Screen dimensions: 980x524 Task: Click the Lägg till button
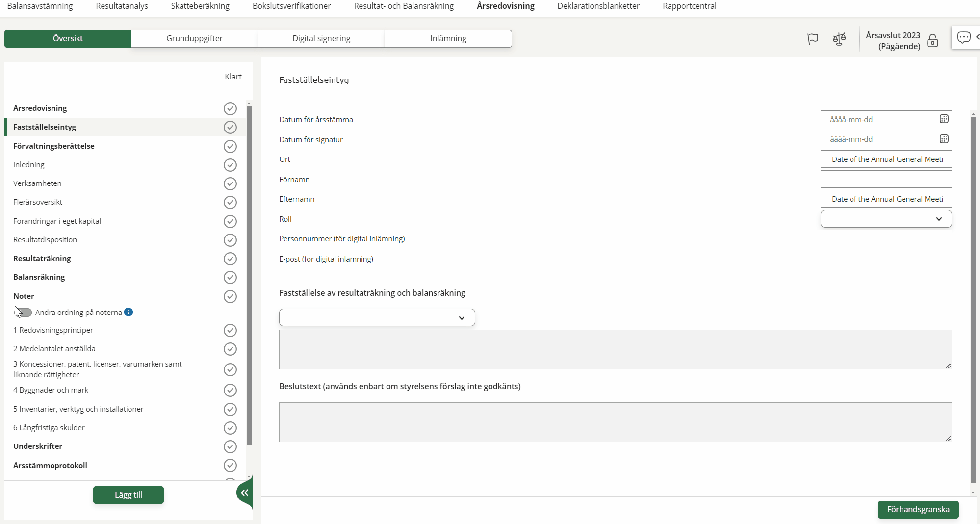click(x=129, y=495)
